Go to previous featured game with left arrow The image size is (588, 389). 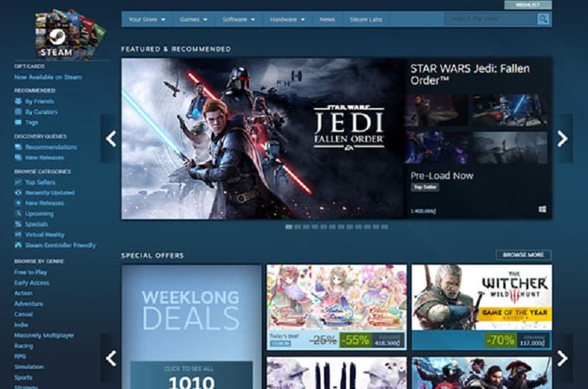(x=111, y=138)
